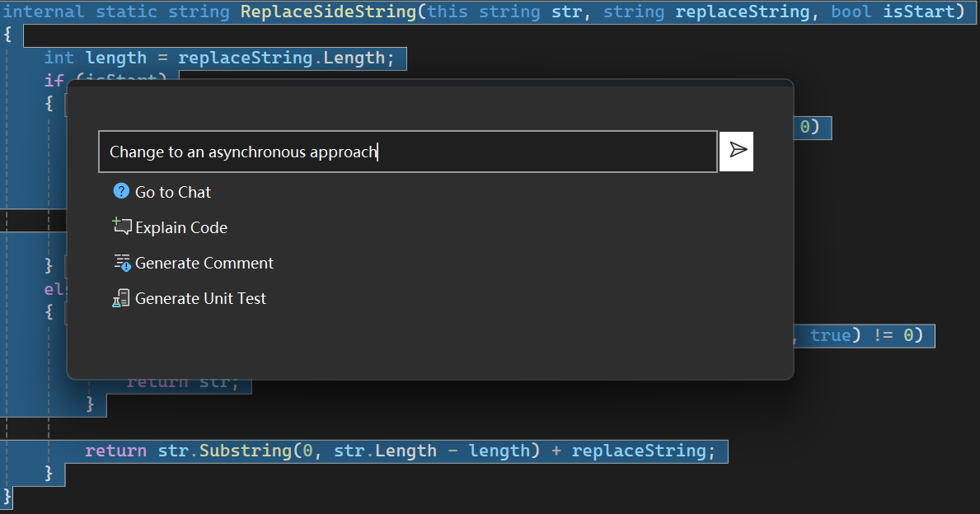Viewport: 980px width, 514px height.
Task: Select the Explain Code option
Action: point(181,227)
